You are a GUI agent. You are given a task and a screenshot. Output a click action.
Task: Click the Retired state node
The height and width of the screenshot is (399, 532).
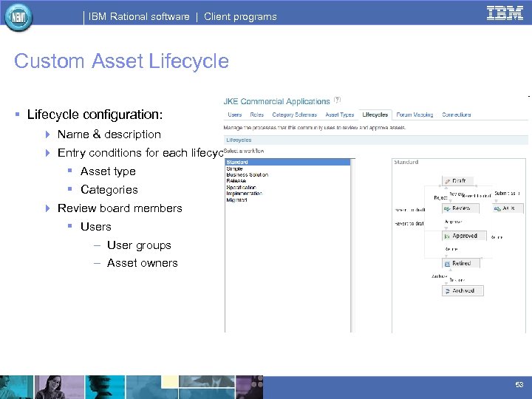pyautogui.click(x=461, y=263)
